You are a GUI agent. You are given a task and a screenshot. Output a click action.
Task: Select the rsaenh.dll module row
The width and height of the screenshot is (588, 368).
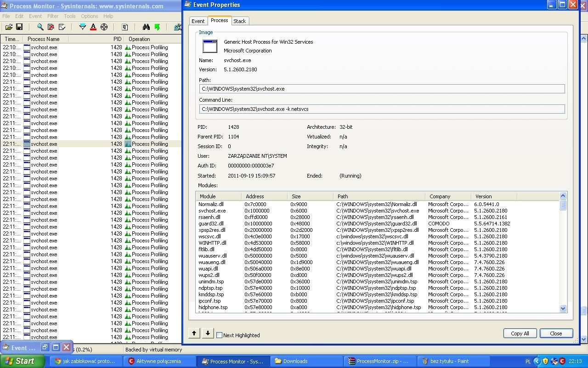pyautogui.click(x=378, y=217)
